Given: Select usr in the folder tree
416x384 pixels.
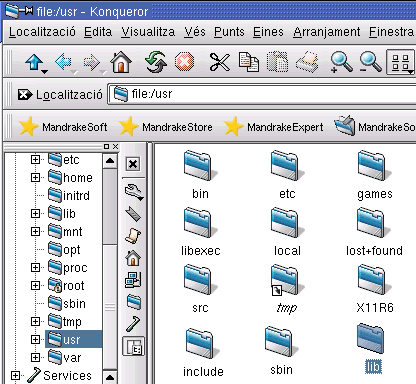Looking at the screenshot, I should (x=73, y=339).
